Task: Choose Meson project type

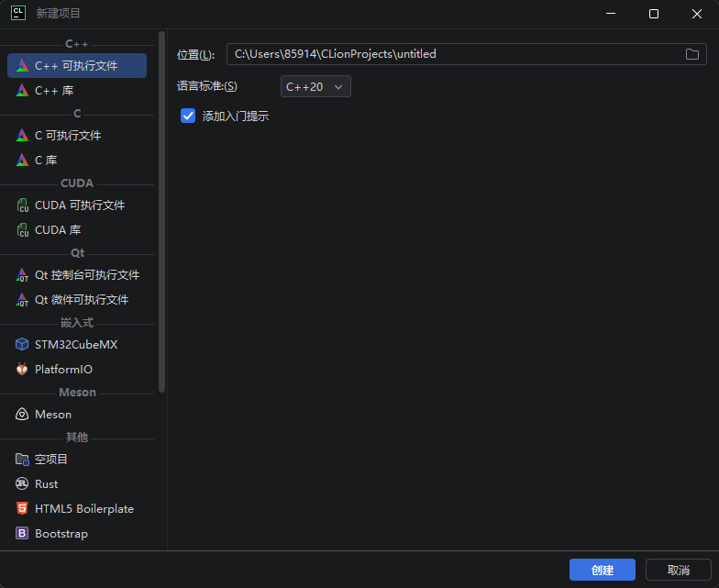Action: pyautogui.click(x=77, y=415)
